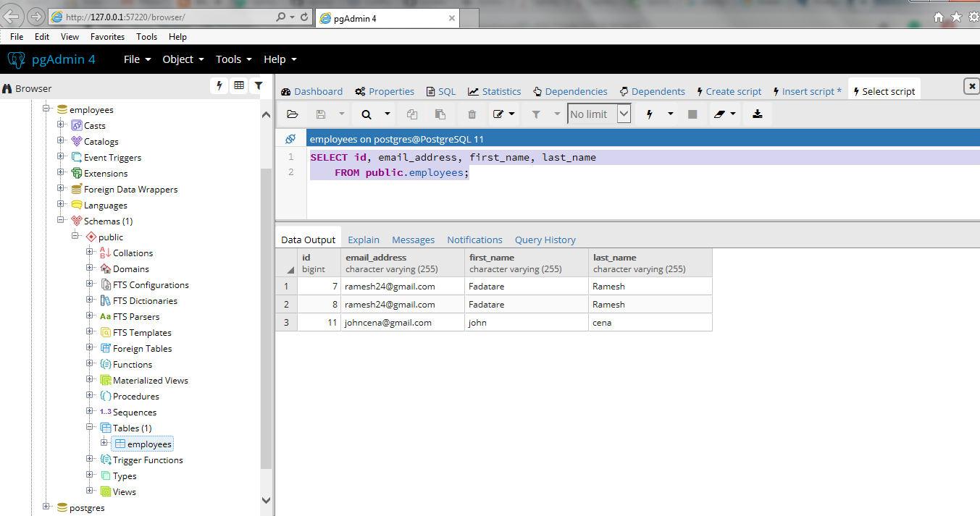Switch to the Insert script tab

click(x=807, y=91)
